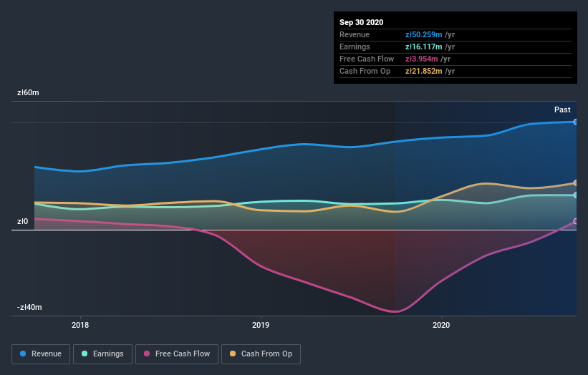Click the pink Free Cash Flow legend dot
The height and width of the screenshot is (375, 588).
click(147, 354)
